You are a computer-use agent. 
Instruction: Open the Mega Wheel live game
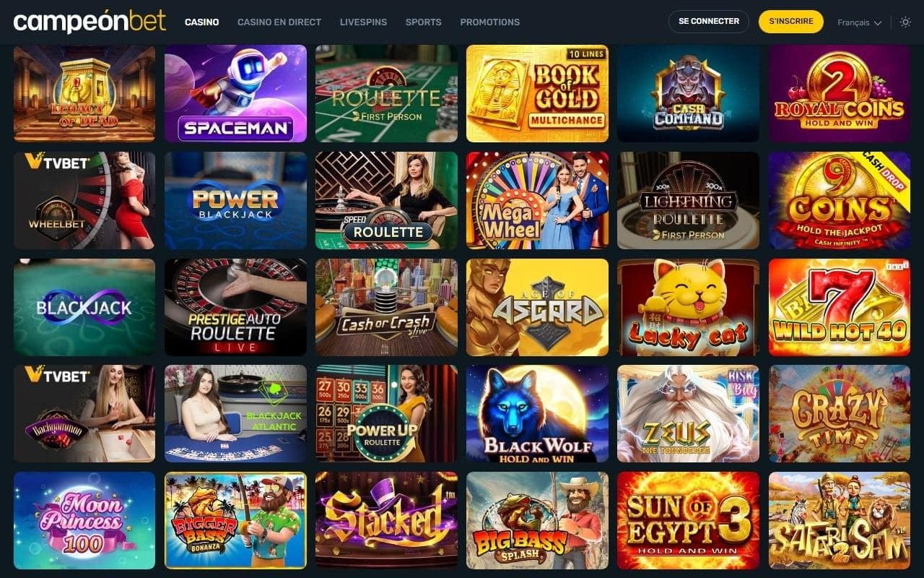click(537, 200)
